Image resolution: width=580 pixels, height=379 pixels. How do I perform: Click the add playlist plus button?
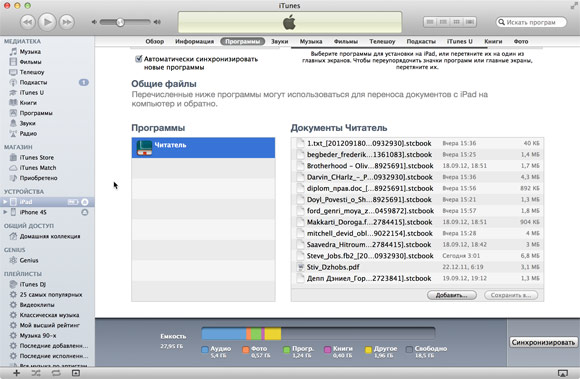16,373
